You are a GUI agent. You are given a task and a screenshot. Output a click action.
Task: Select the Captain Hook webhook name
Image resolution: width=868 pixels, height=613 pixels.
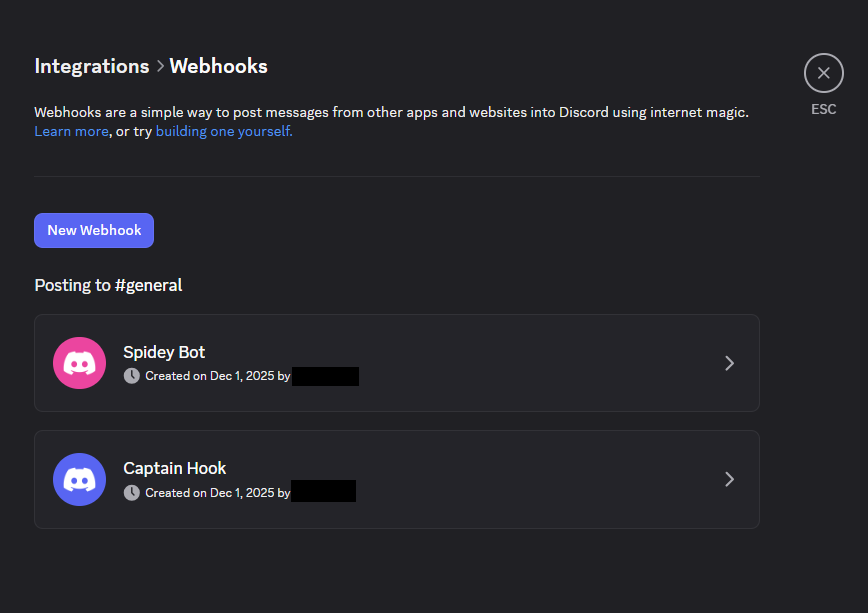point(174,468)
